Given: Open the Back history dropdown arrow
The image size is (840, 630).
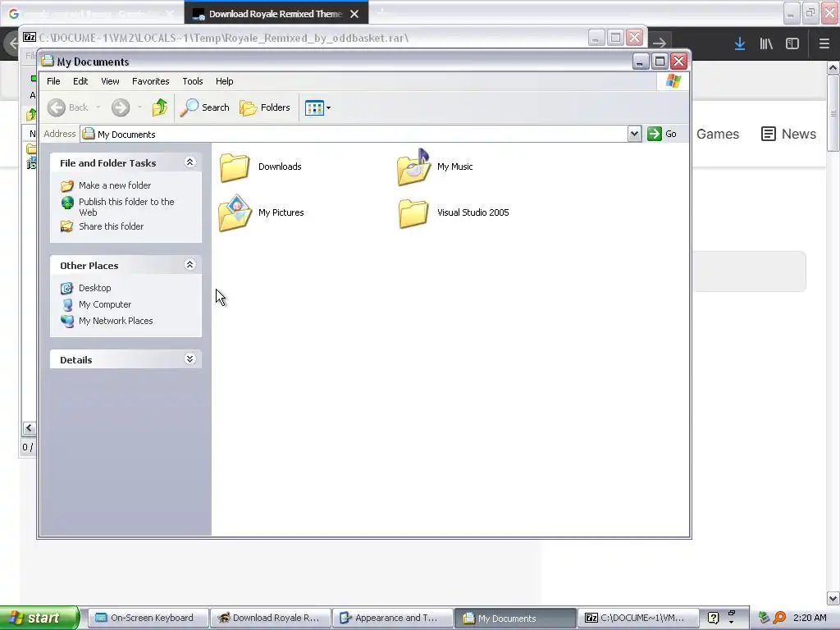Looking at the screenshot, I should pos(98,107).
